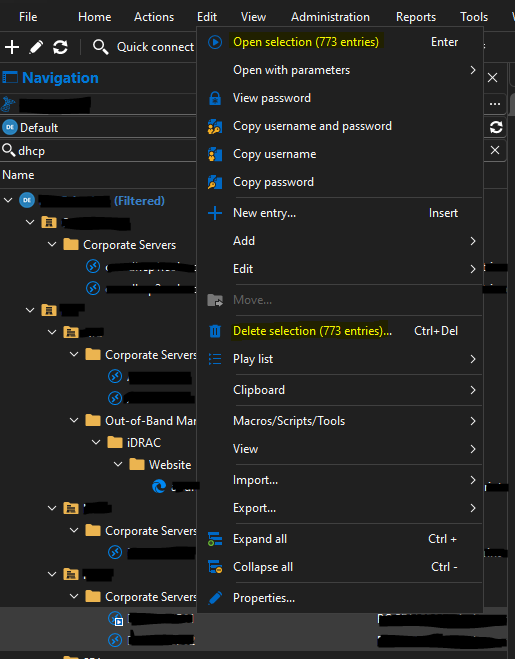
Task: Choose Expand all menu entry
Action: (x=340, y=539)
